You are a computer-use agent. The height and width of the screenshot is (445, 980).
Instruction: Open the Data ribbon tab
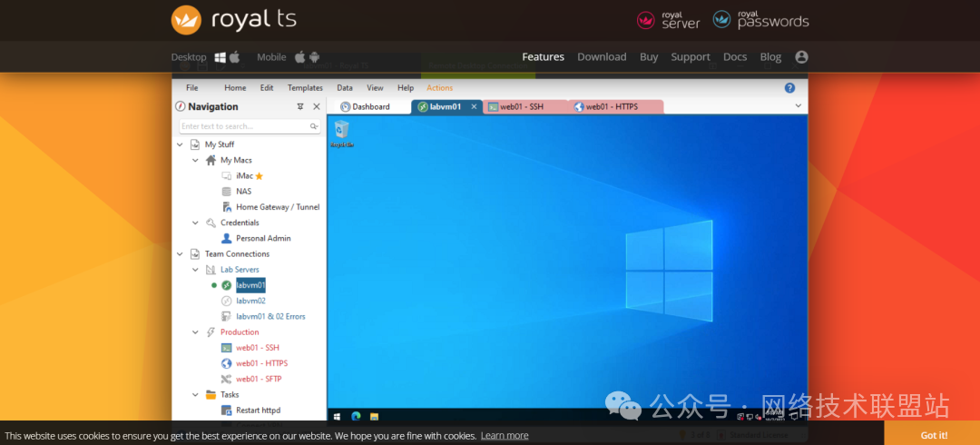click(345, 88)
